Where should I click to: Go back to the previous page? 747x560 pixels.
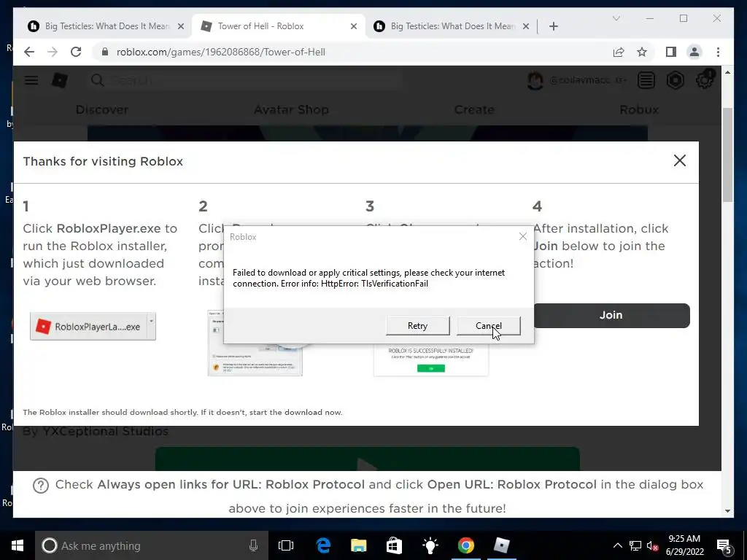[29, 52]
